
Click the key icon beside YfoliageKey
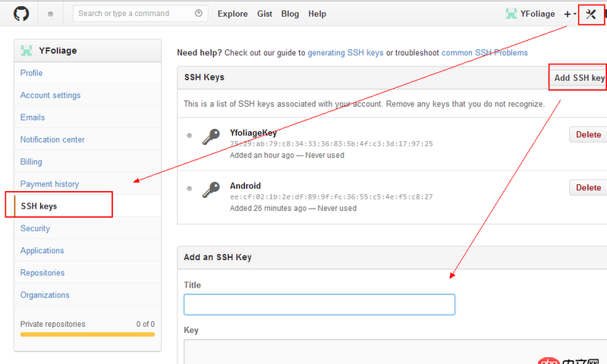pos(211,137)
